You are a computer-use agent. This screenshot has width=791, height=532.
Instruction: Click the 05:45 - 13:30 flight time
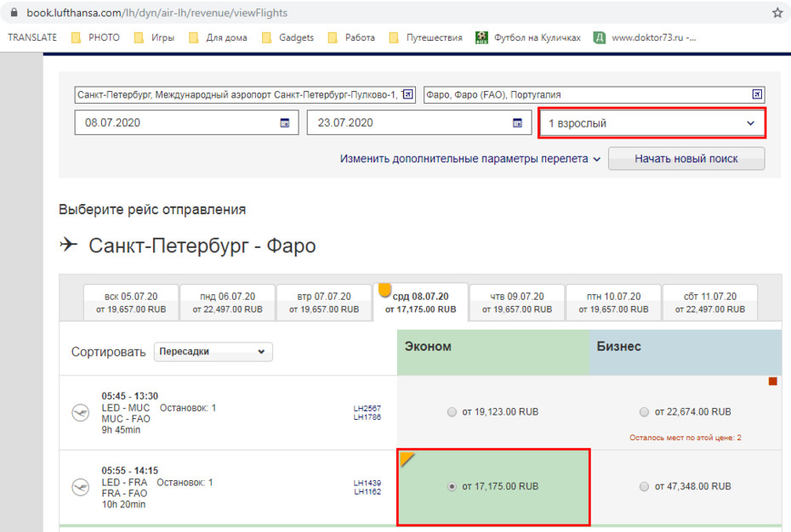pos(129,396)
